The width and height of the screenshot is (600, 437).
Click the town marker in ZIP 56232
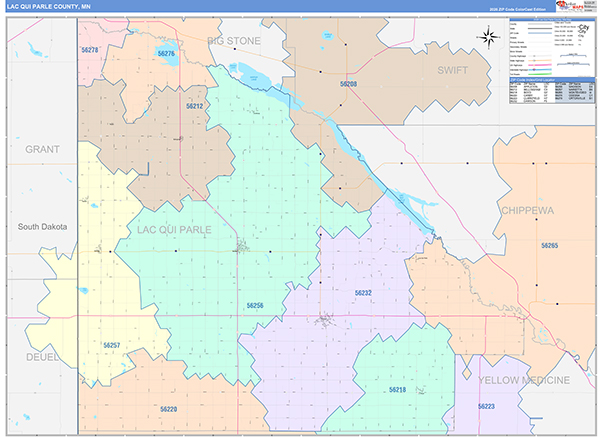click(325, 321)
